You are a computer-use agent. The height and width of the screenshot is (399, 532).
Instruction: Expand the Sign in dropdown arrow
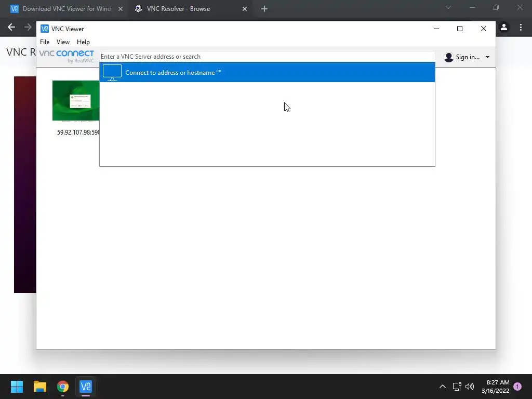click(487, 57)
